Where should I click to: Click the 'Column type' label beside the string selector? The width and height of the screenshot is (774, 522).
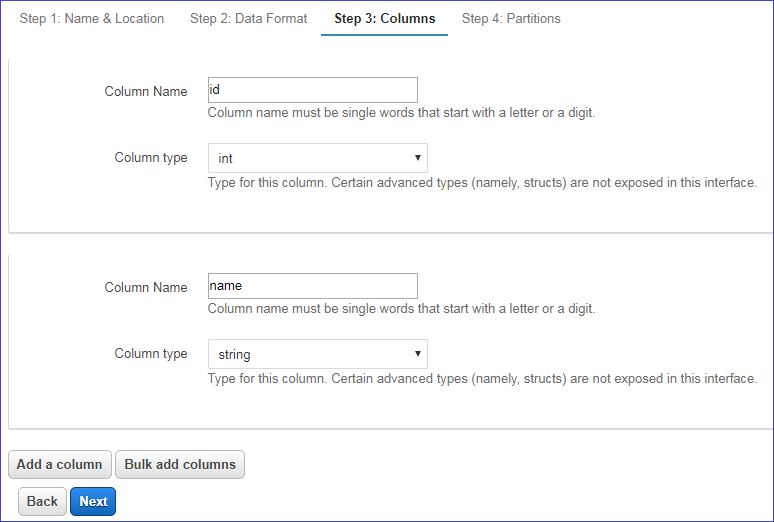pos(151,353)
